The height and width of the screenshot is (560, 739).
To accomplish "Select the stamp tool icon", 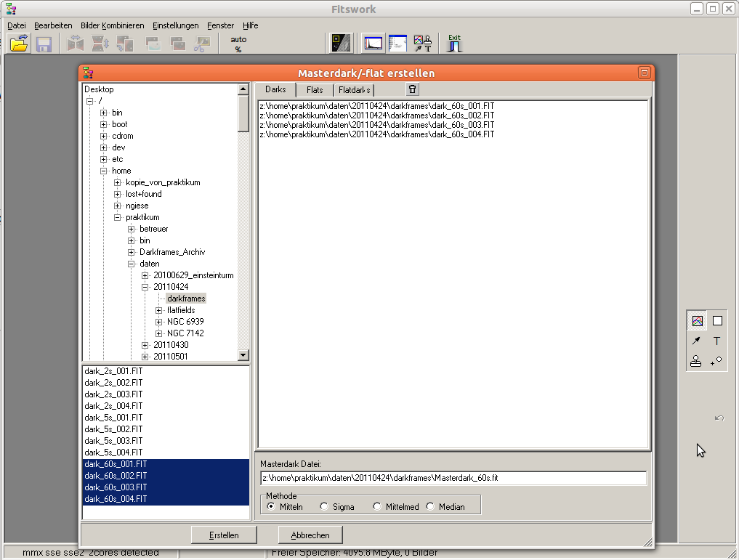I will click(x=696, y=361).
